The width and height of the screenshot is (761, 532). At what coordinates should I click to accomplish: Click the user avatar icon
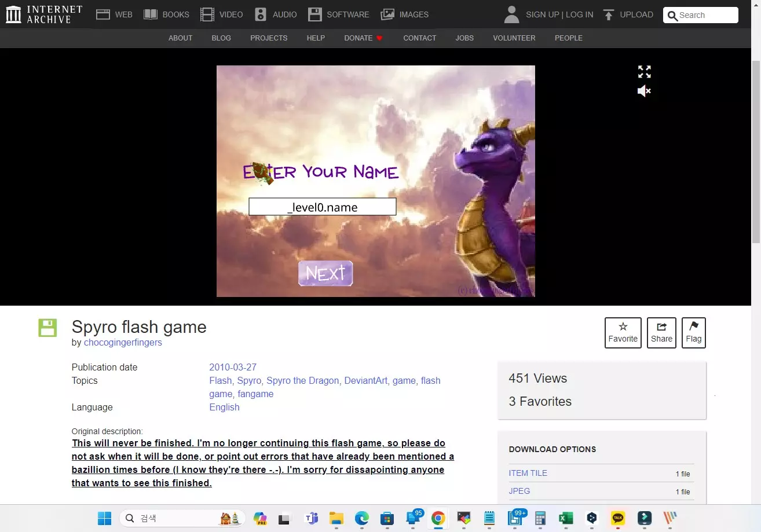tap(511, 14)
